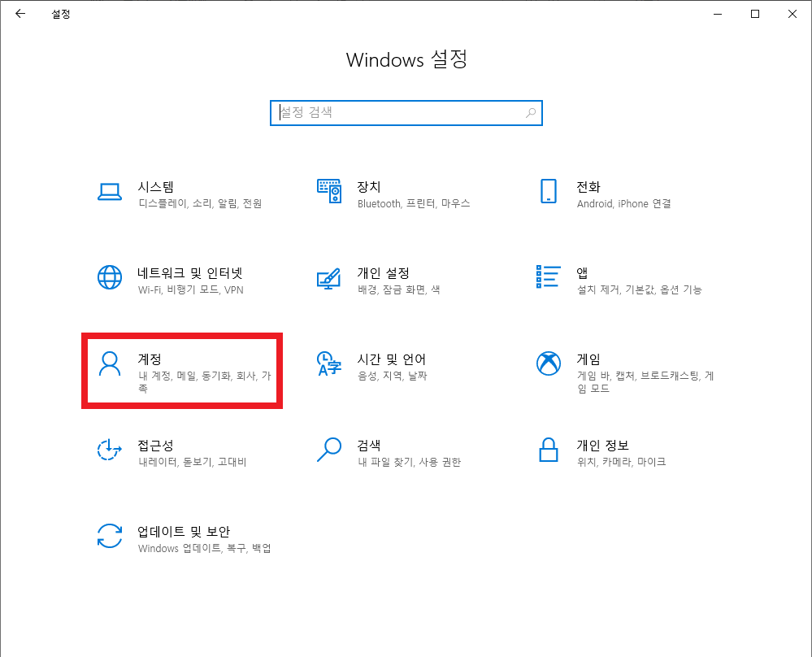Screen dimensions: 812x657
Task: Select the 네트워크 및 인터넷 heading
Action: coord(190,272)
